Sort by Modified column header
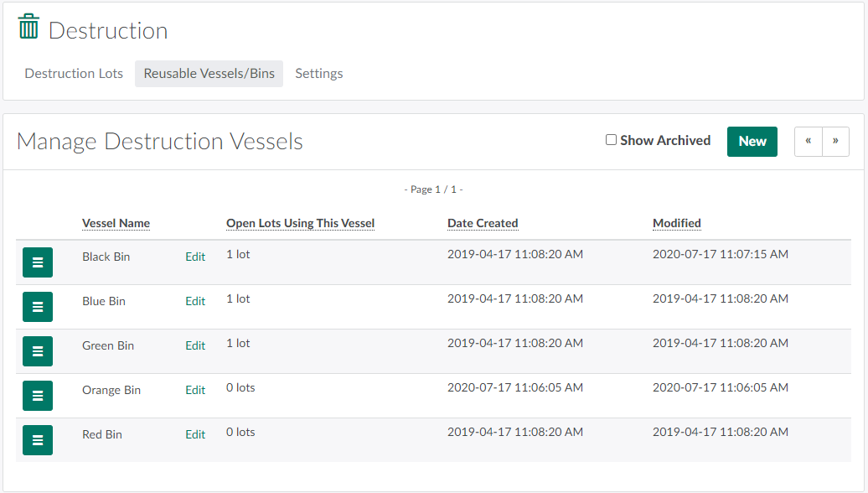Screen dimensions: 868x493 pyautogui.click(x=676, y=224)
